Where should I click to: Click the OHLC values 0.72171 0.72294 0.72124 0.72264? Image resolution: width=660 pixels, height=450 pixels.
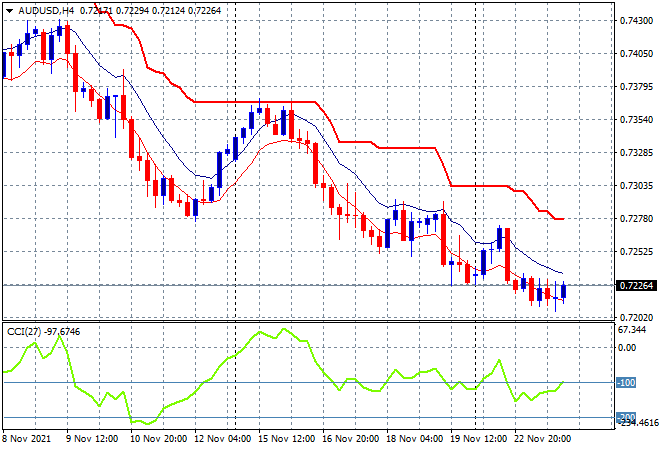150,11
